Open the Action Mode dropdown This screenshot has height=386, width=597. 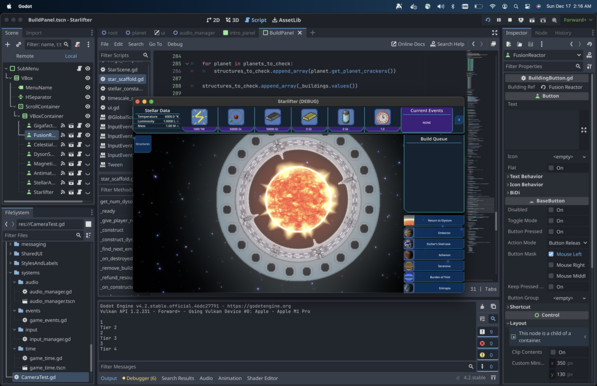tap(567, 243)
